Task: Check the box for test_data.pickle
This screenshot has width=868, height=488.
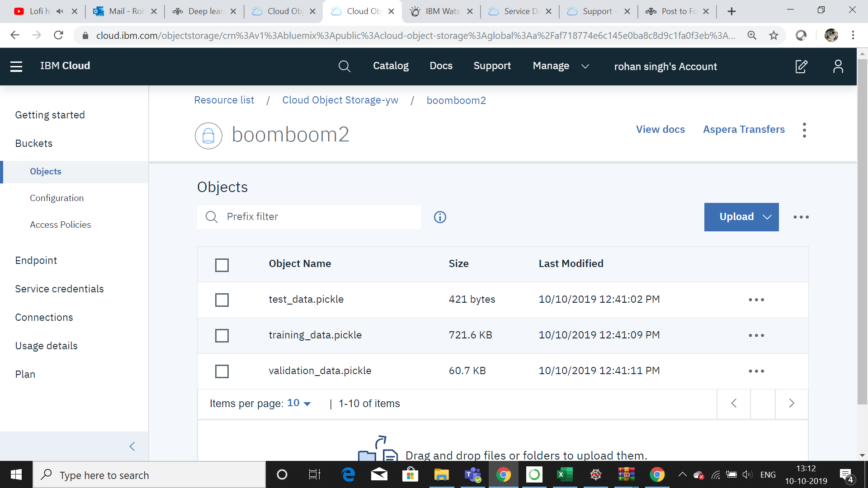Action: pyautogui.click(x=222, y=300)
